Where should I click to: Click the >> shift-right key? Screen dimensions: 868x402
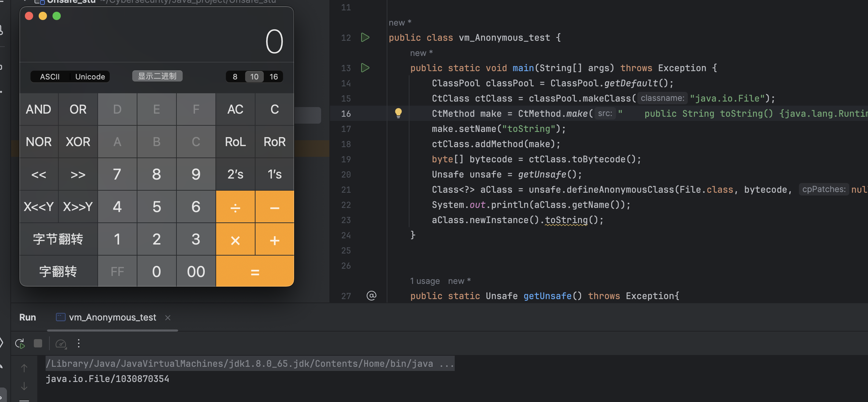(78, 174)
